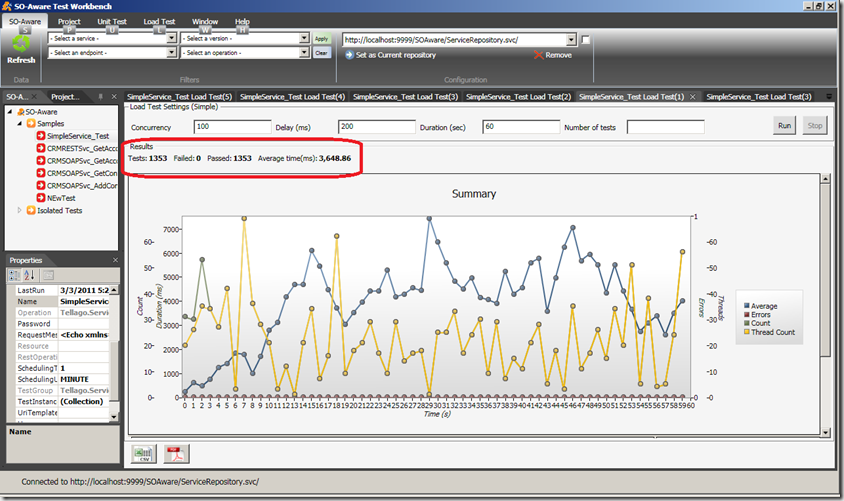
Task: Close the SimpleService_Test Load Test(1) tab
Action: (x=693, y=97)
